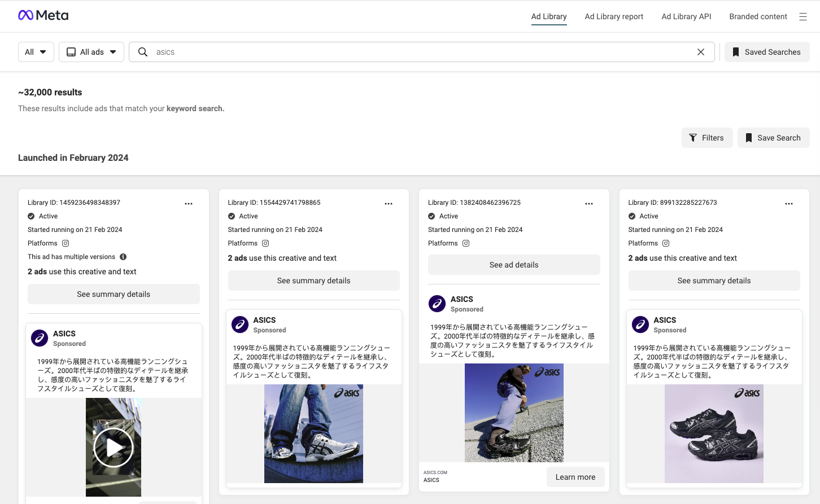Click Active status check icon on ad 1459236498348397

[31, 216]
